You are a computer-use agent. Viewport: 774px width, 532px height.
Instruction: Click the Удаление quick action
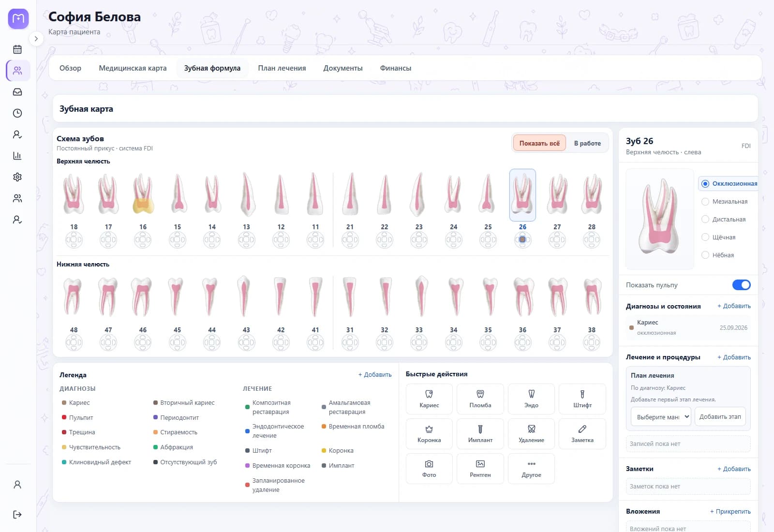(531, 434)
